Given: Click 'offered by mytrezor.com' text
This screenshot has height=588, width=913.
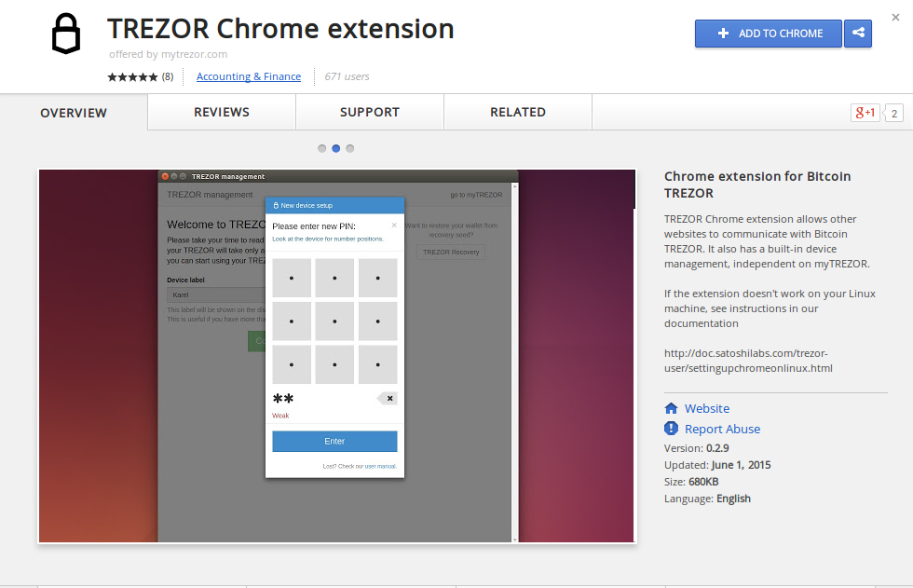Looking at the screenshot, I should point(169,54).
